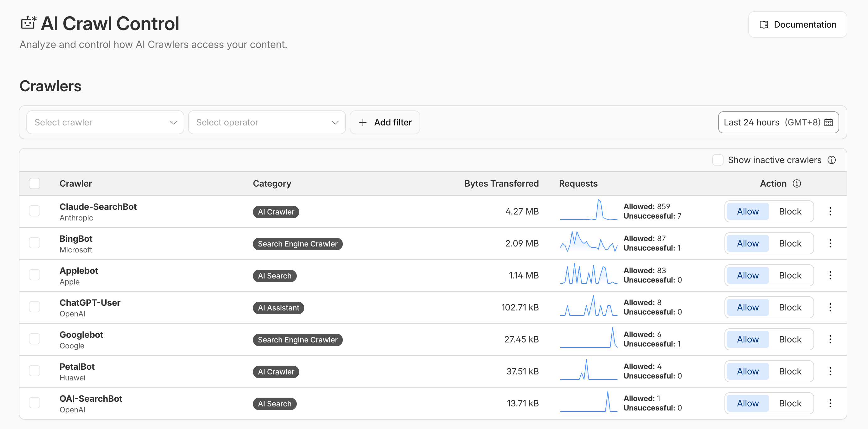
Task: Open more options menu for Googlebot
Action: pos(830,339)
